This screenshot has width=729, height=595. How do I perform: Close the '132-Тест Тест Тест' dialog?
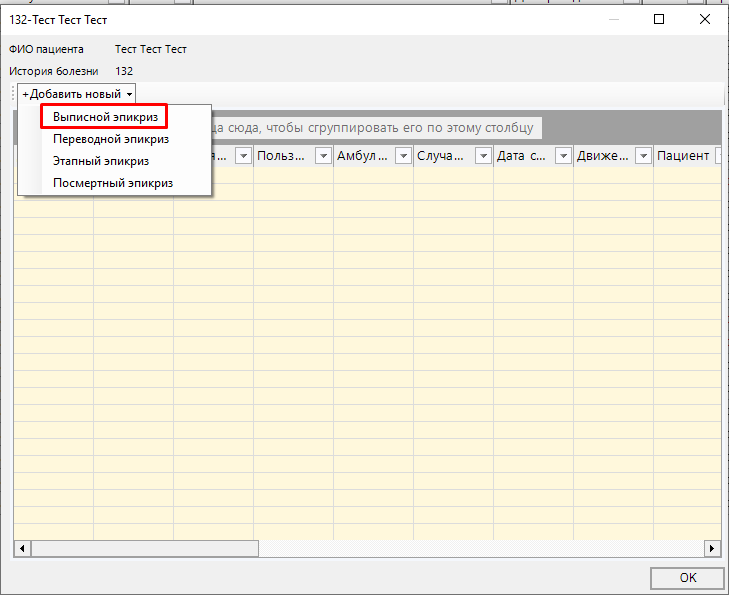(705, 19)
